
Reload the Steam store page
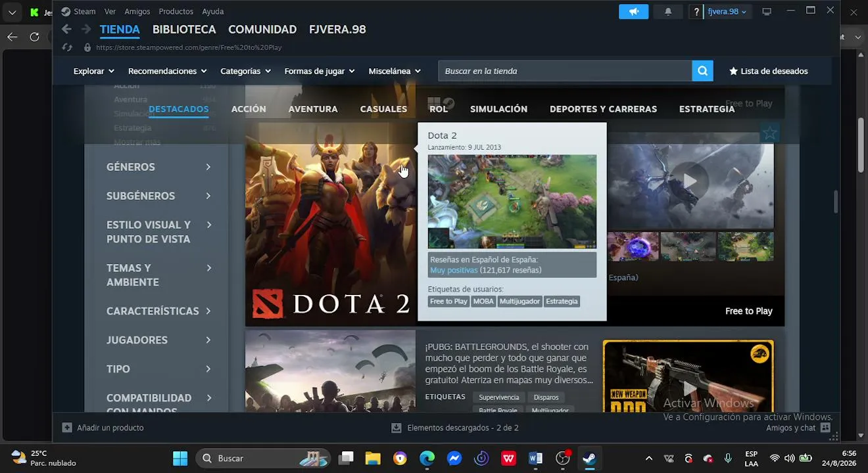click(x=66, y=47)
